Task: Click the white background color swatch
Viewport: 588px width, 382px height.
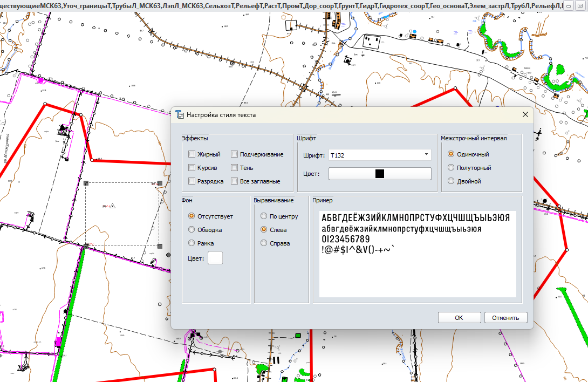Action: point(215,258)
